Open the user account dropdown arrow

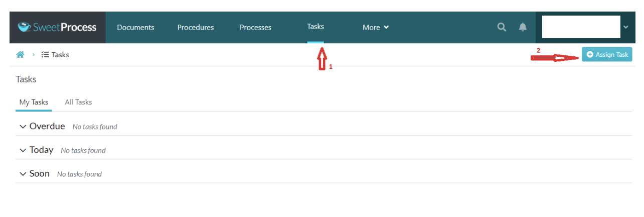point(625,27)
